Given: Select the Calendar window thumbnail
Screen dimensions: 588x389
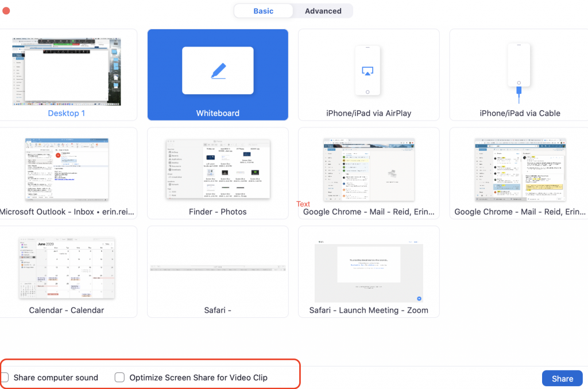Looking at the screenshot, I should [x=67, y=268].
